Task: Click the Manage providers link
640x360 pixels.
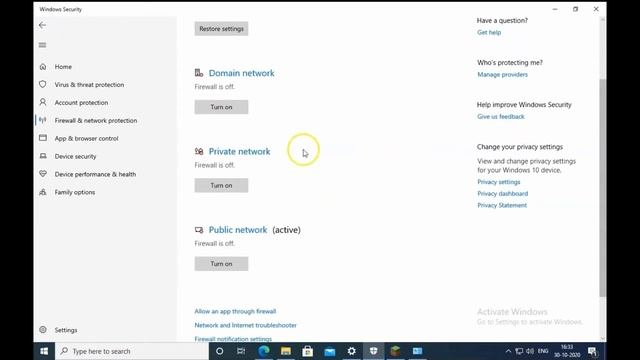Action: pyautogui.click(x=502, y=74)
